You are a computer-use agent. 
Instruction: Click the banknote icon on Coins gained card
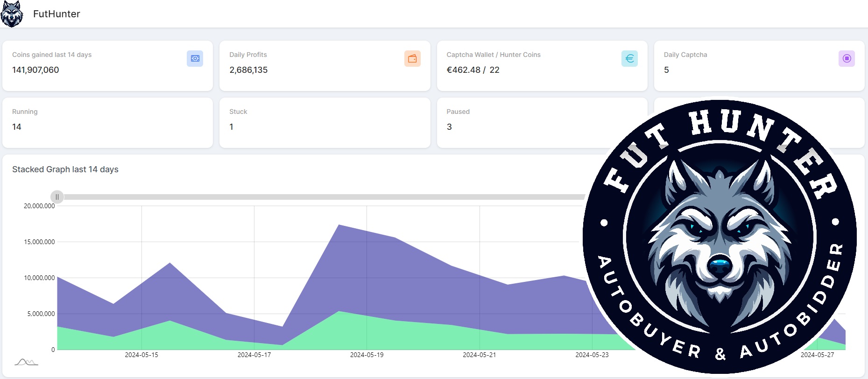tap(195, 58)
